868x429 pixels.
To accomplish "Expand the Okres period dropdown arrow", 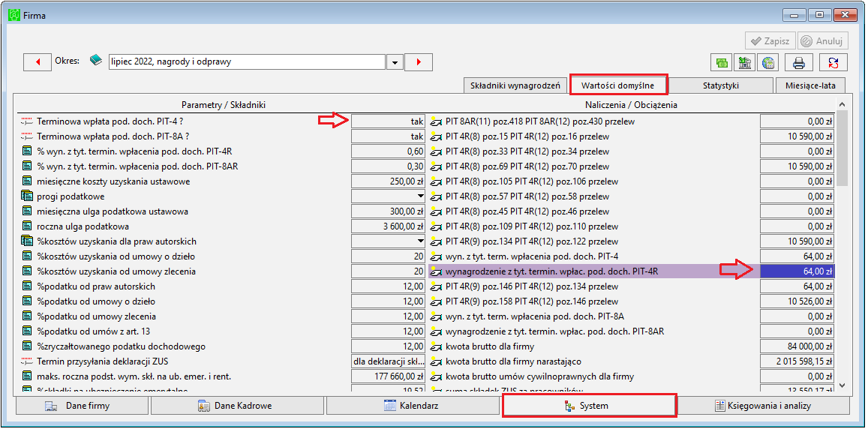I will [394, 62].
